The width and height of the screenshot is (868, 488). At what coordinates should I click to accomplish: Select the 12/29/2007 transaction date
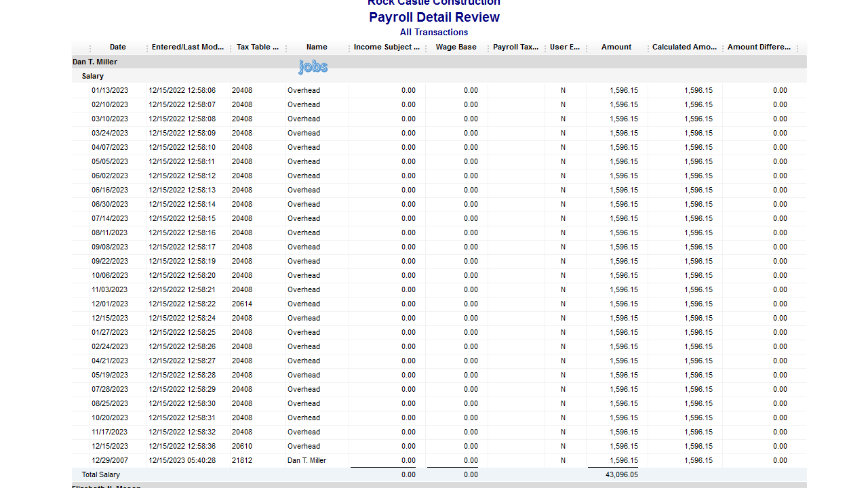tap(110, 461)
